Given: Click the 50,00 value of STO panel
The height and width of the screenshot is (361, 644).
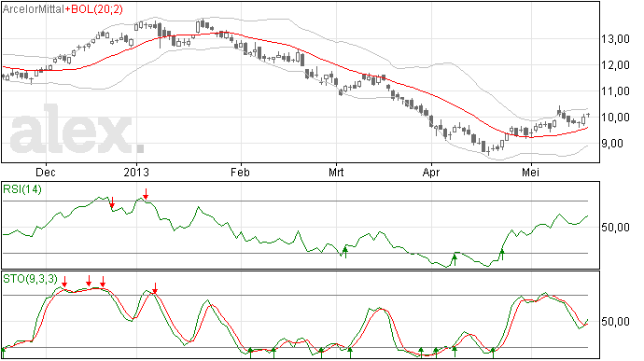Looking at the screenshot, I should [x=615, y=322].
